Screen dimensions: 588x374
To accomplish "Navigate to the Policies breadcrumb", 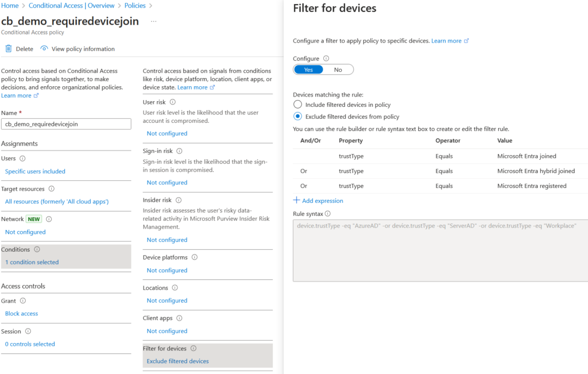I will [134, 5].
